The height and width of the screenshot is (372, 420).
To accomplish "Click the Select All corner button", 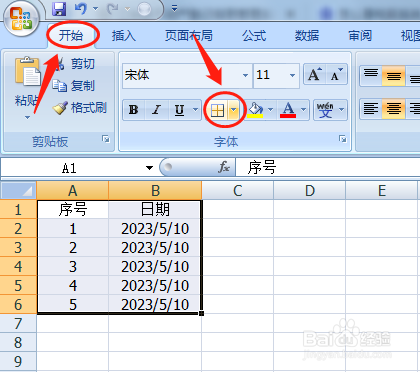I will pyautogui.click(x=19, y=191).
